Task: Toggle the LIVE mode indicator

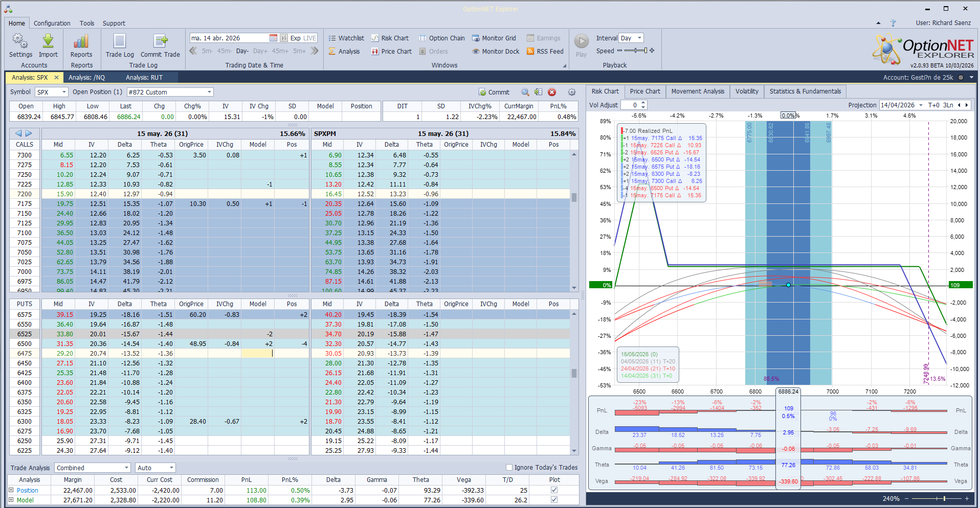Action: [310, 38]
